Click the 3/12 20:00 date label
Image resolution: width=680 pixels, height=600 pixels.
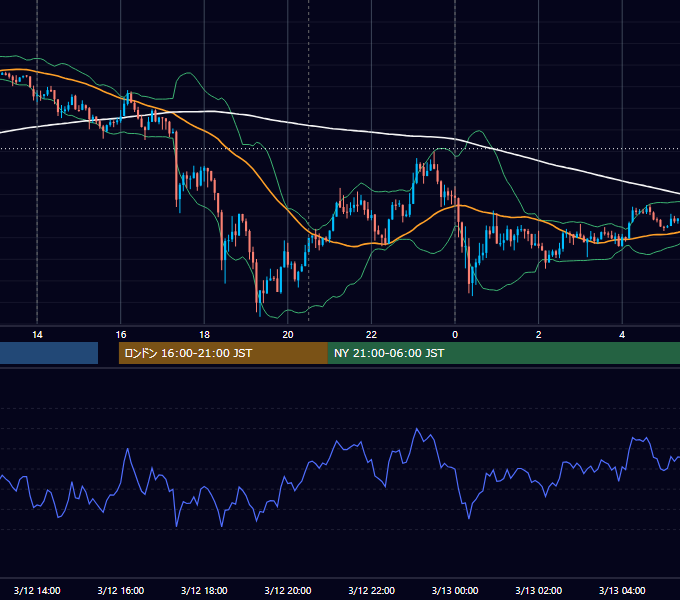(x=288, y=590)
